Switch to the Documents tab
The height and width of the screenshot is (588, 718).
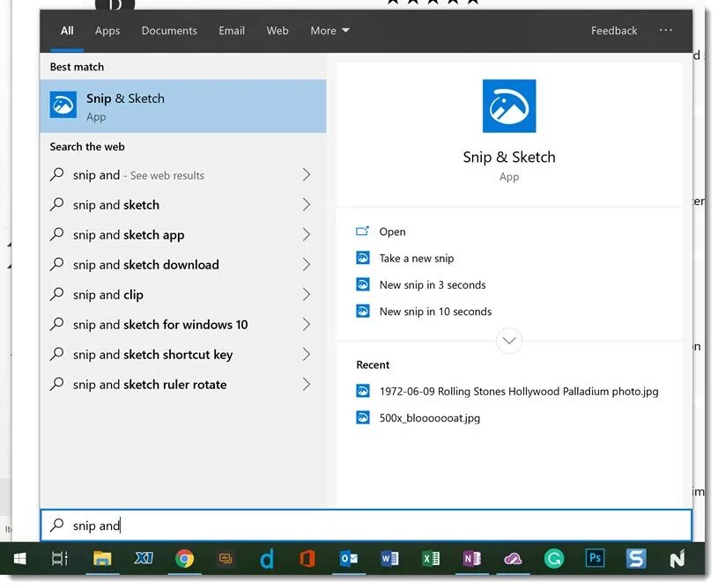click(x=169, y=31)
